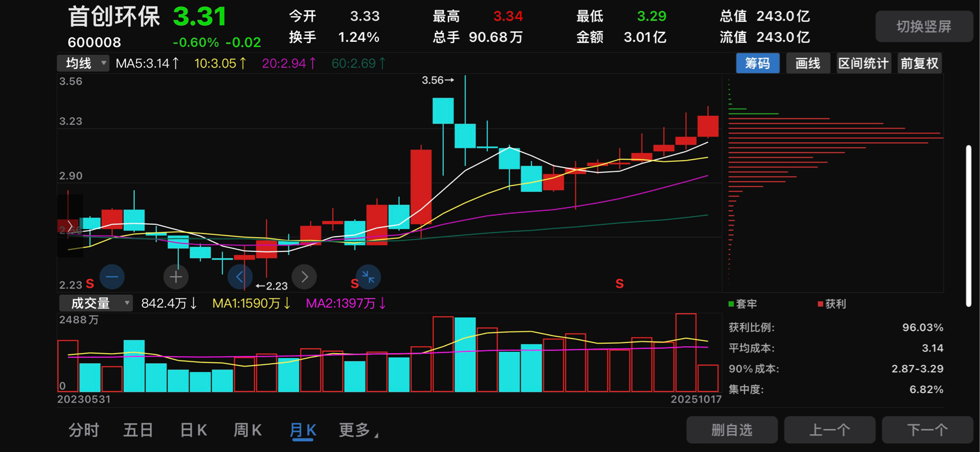This screenshot has width=980, height=452.
Task: Switch to the 分时 tab
Action: coord(84,430)
